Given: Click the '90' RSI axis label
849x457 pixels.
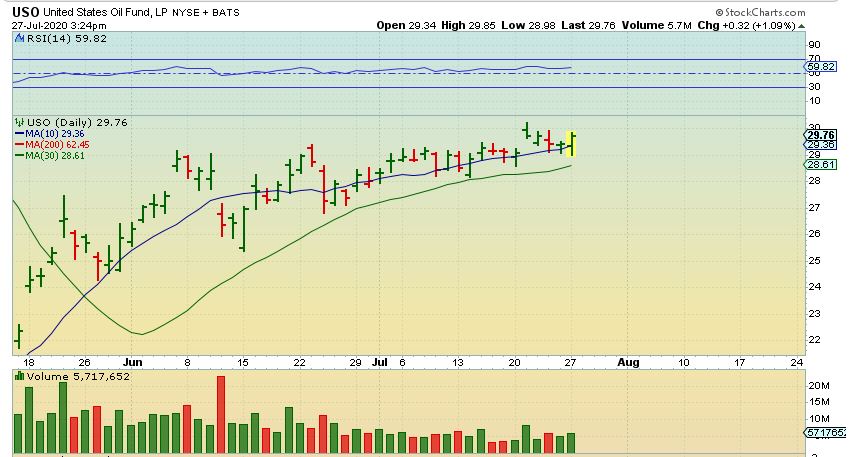Looking at the screenshot, I should [x=814, y=44].
